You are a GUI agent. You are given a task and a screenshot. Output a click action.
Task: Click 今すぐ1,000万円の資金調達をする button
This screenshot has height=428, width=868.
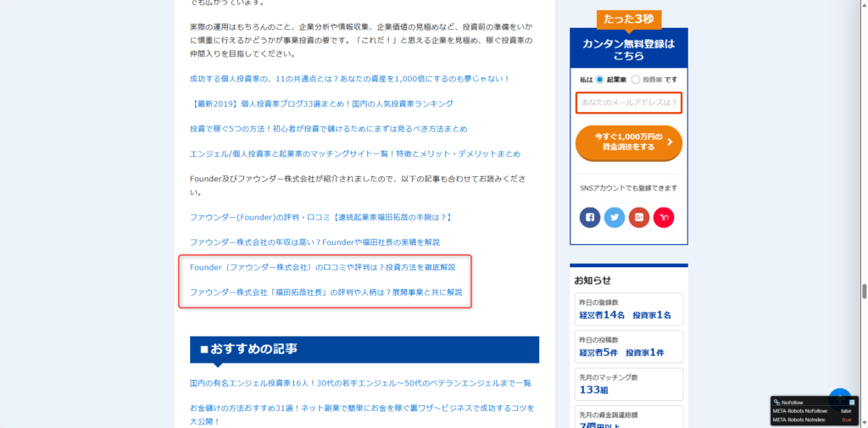tap(629, 142)
